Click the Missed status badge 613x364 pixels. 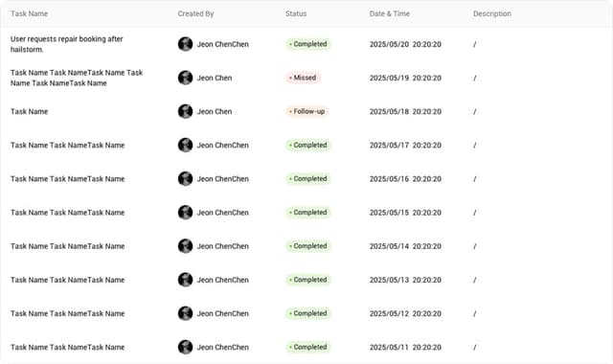point(303,78)
